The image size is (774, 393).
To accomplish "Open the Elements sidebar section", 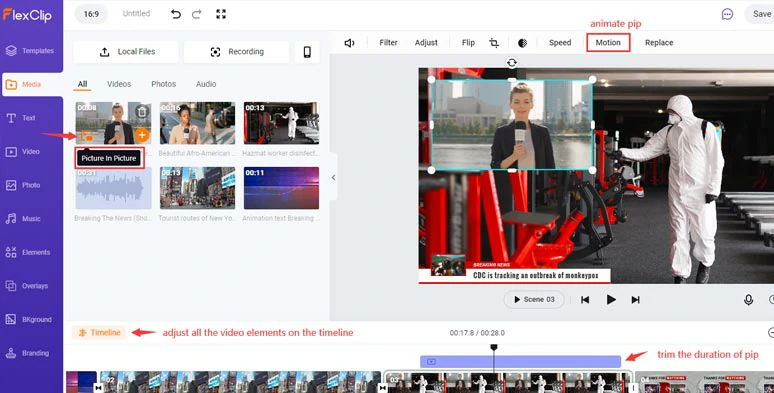I will point(31,252).
